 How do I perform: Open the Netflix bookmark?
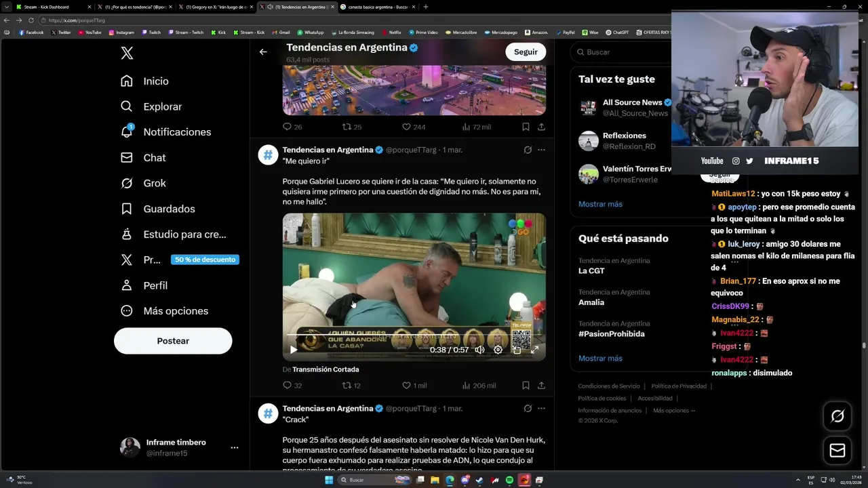(391, 33)
